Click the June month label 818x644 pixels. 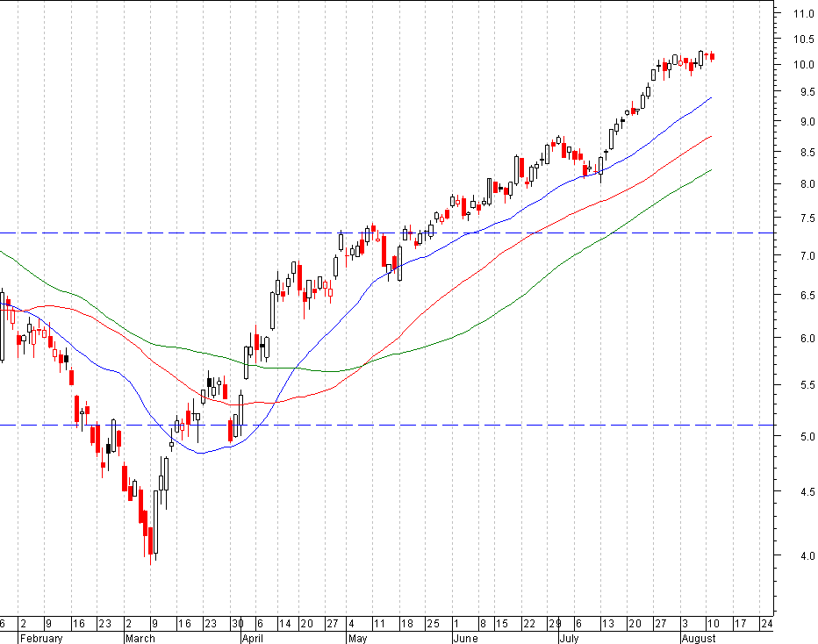[x=466, y=638]
